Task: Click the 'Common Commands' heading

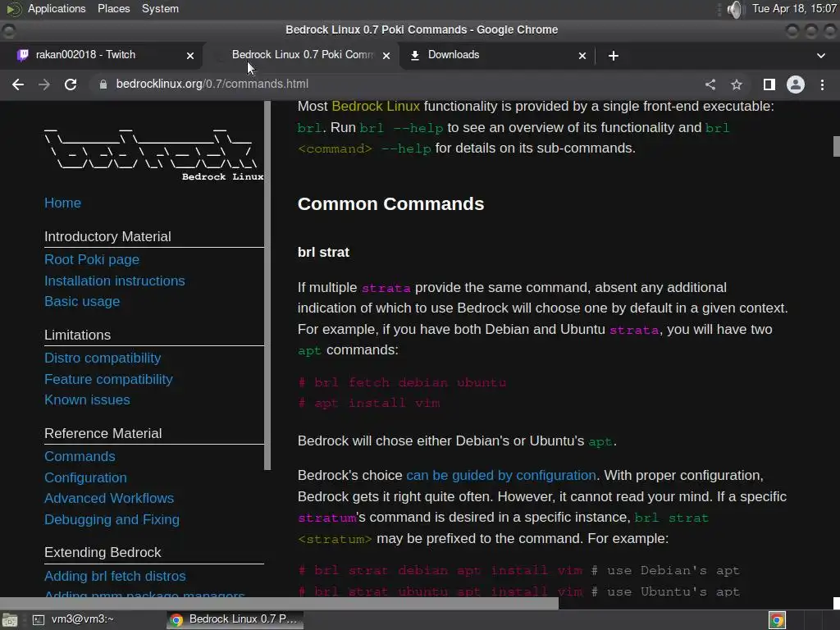Action: click(x=390, y=204)
